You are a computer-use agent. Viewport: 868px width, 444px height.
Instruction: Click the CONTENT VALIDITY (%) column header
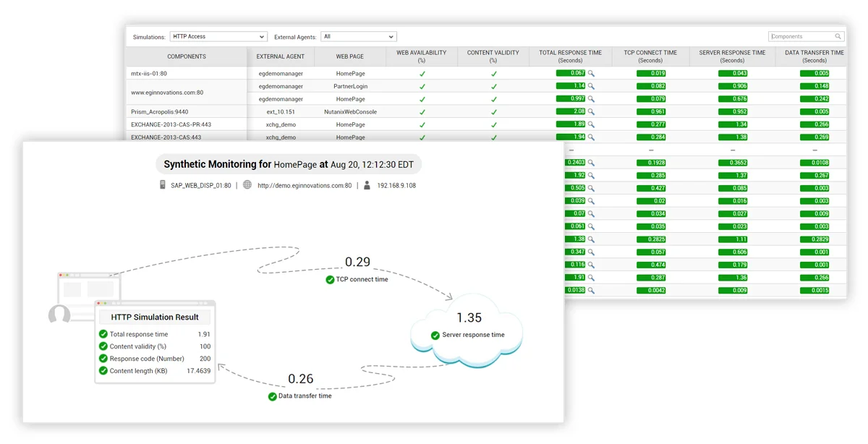pos(493,56)
